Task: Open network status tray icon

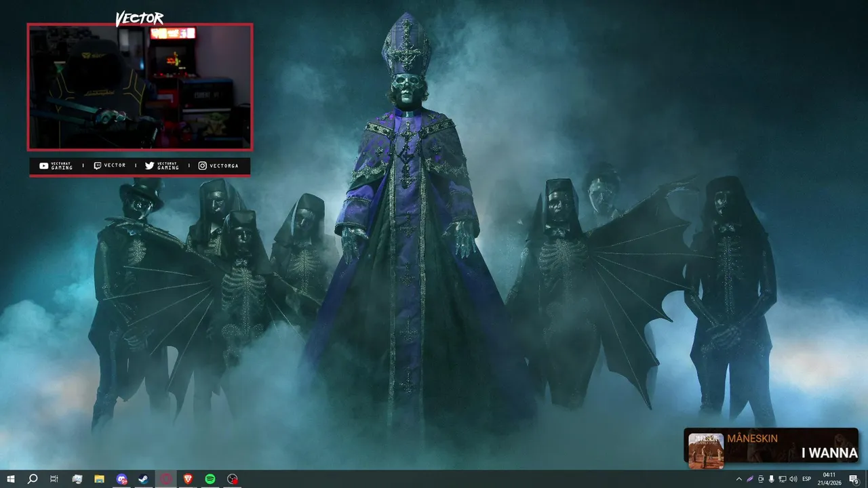Action: coord(783,479)
